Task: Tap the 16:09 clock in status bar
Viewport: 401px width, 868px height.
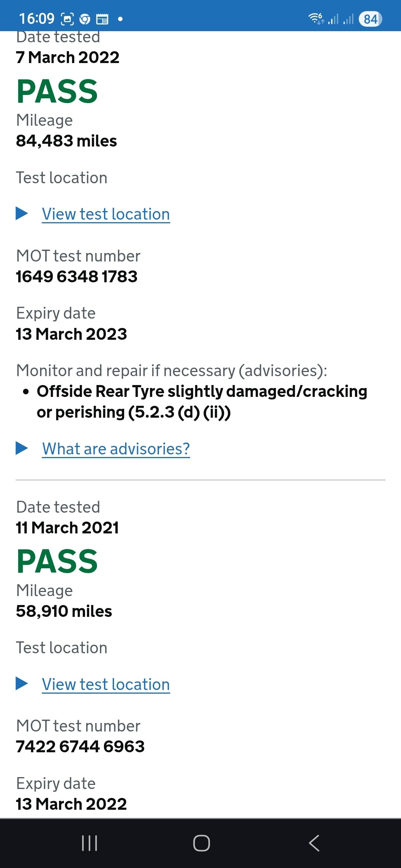Action: [36, 19]
